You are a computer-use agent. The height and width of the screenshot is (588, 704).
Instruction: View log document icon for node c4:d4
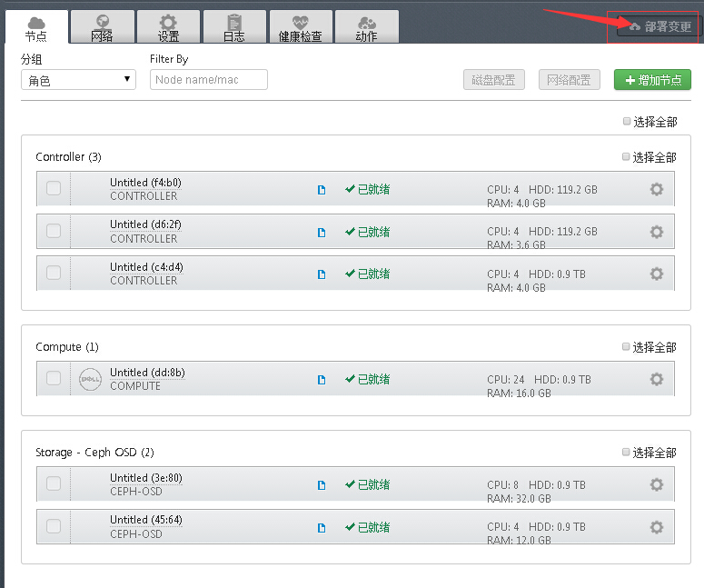[x=322, y=274]
